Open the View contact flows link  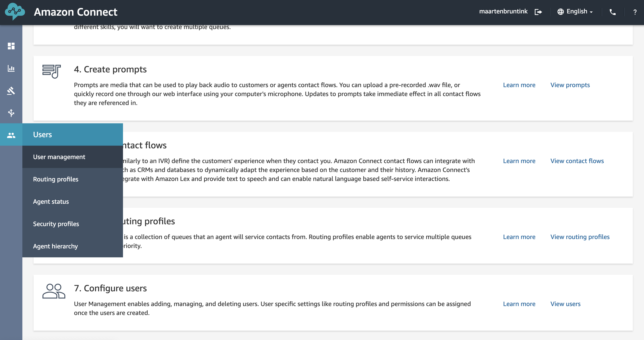[577, 161]
